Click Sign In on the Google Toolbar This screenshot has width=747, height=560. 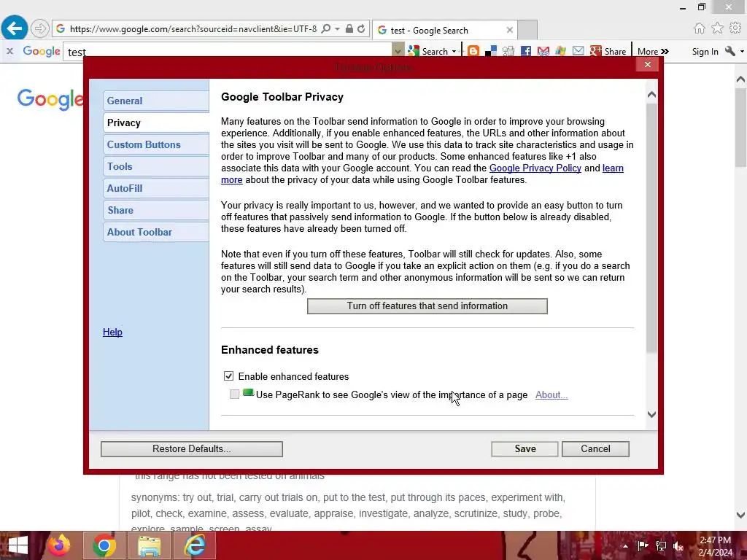click(705, 52)
